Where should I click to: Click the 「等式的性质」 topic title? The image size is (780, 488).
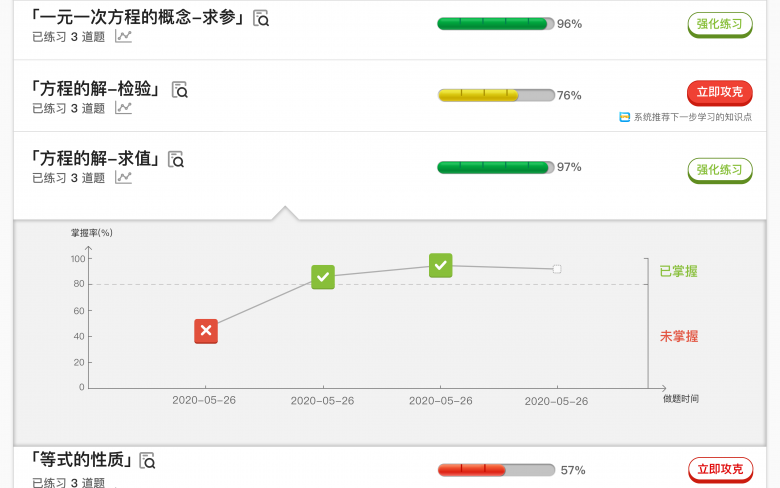pyautogui.click(x=82, y=460)
